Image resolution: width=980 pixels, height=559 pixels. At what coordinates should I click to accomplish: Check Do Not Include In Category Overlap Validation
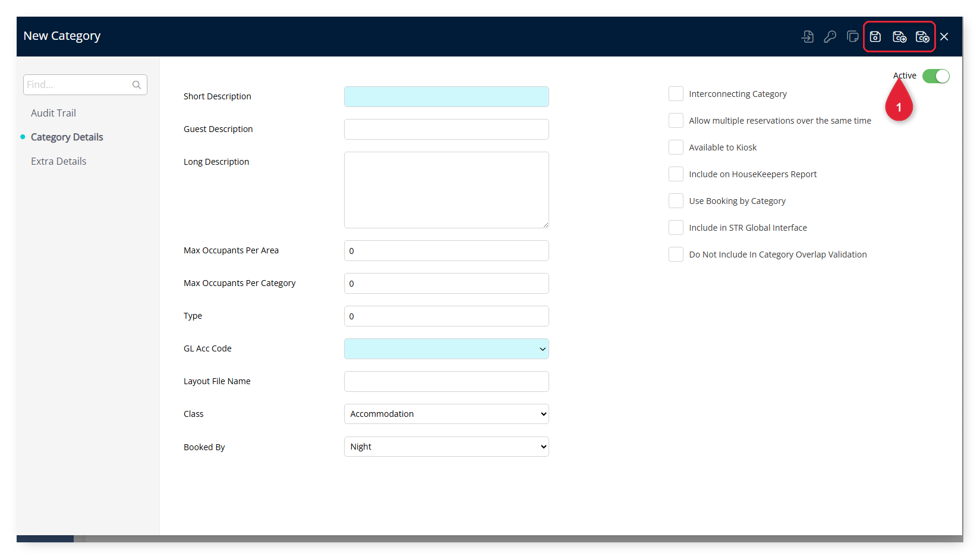tap(676, 255)
